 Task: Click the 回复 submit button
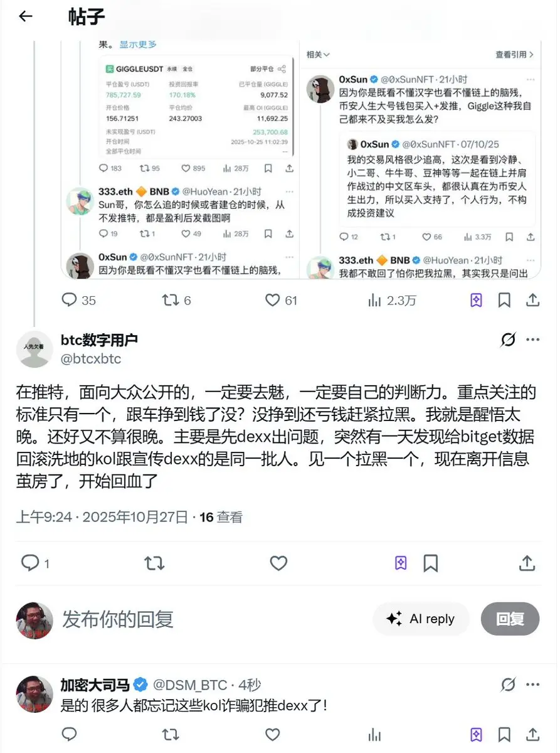[510, 619]
